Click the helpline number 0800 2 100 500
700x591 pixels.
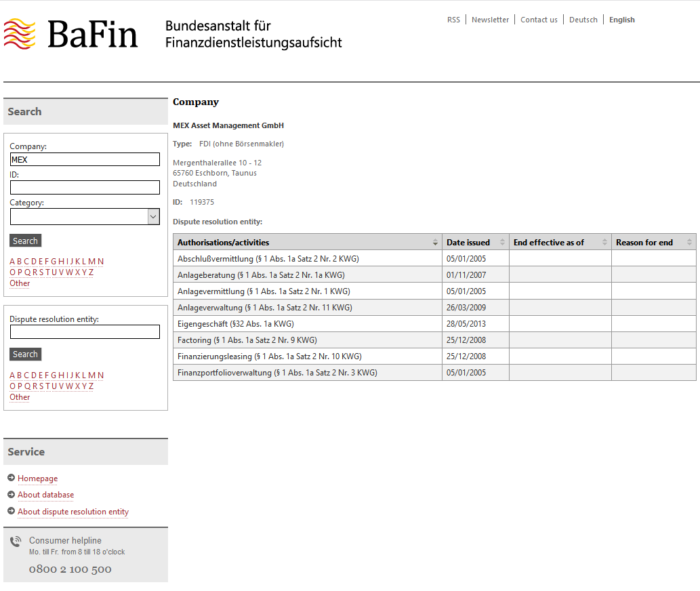[70, 569]
